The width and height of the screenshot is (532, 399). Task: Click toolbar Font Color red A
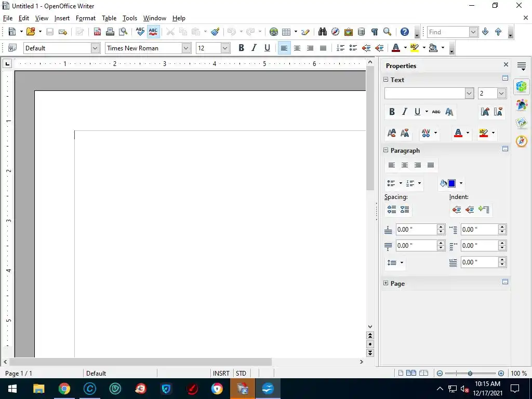pyautogui.click(x=395, y=48)
